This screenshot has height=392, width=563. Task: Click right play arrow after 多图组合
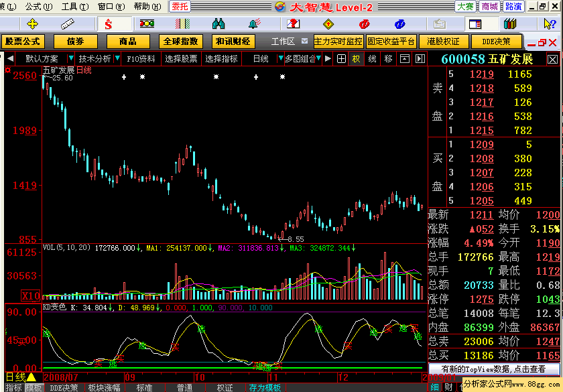click(328, 58)
